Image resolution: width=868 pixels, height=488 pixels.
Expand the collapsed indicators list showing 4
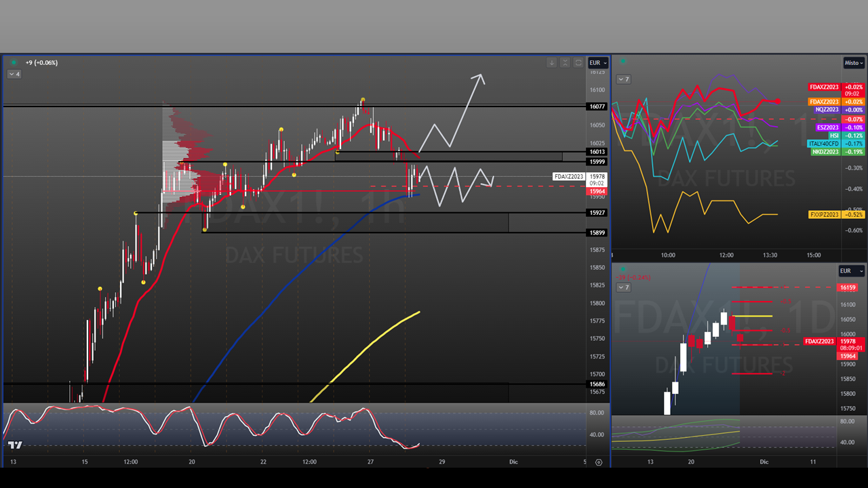click(14, 74)
